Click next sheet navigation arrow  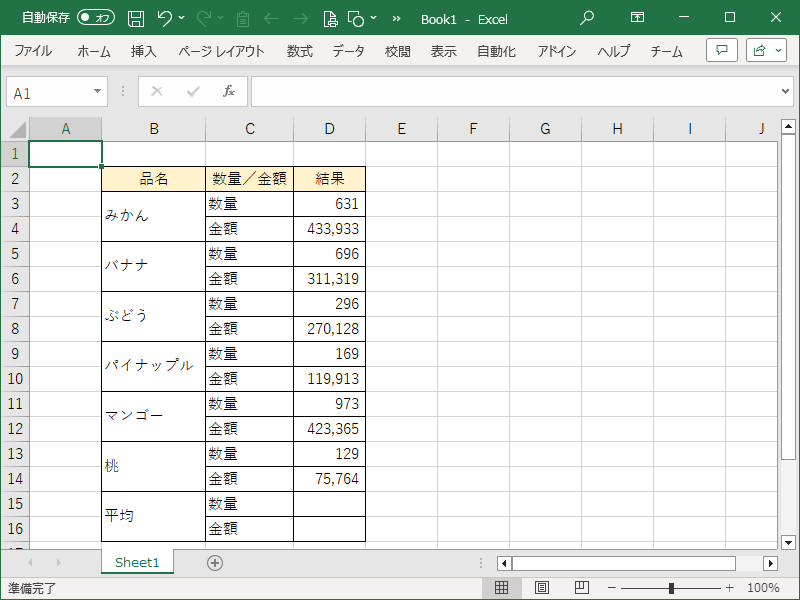point(58,562)
